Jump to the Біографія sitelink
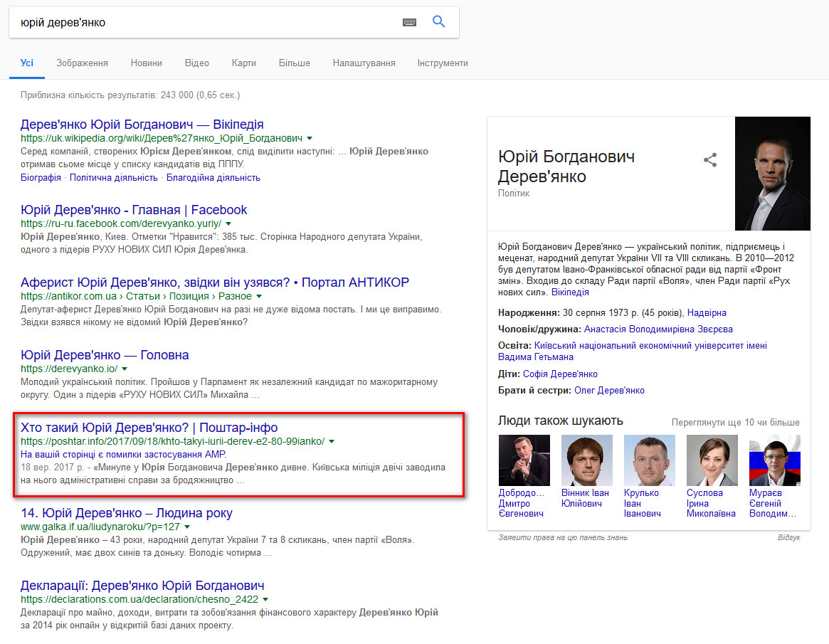Viewport: 829px width, 644px height. click(41, 178)
